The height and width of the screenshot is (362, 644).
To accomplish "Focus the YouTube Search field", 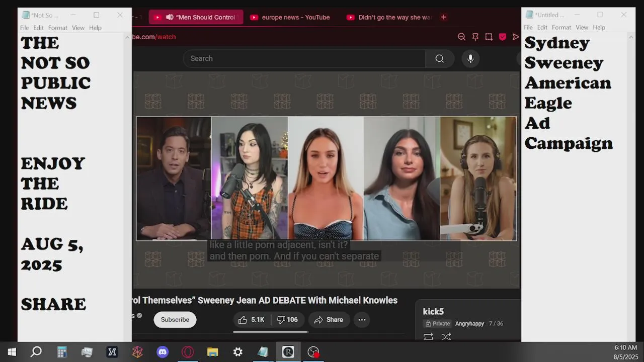I will pyautogui.click(x=304, y=58).
